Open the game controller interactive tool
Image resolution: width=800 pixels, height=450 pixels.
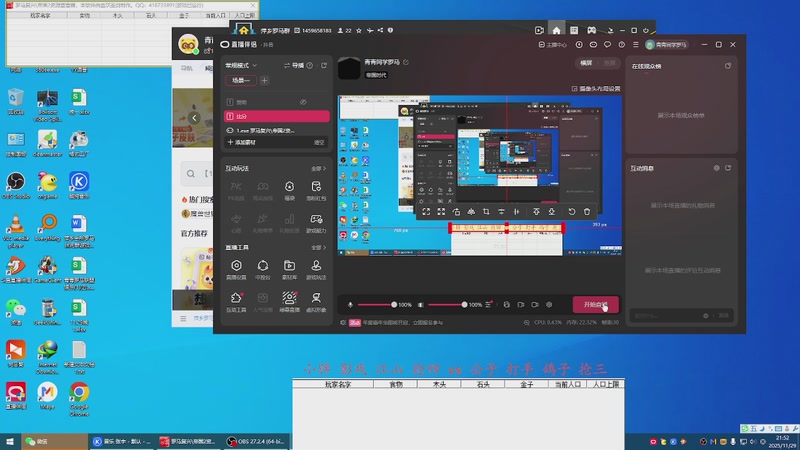click(x=316, y=223)
